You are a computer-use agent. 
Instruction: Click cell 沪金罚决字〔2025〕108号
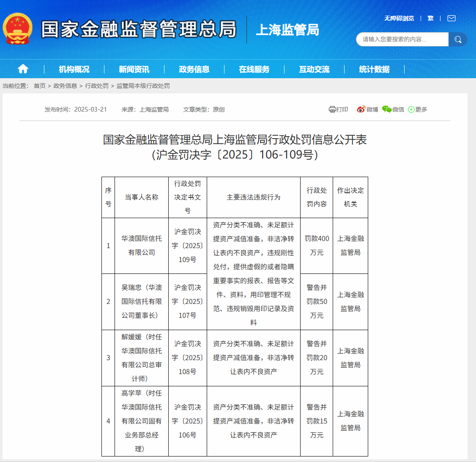[x=188, y=358]
